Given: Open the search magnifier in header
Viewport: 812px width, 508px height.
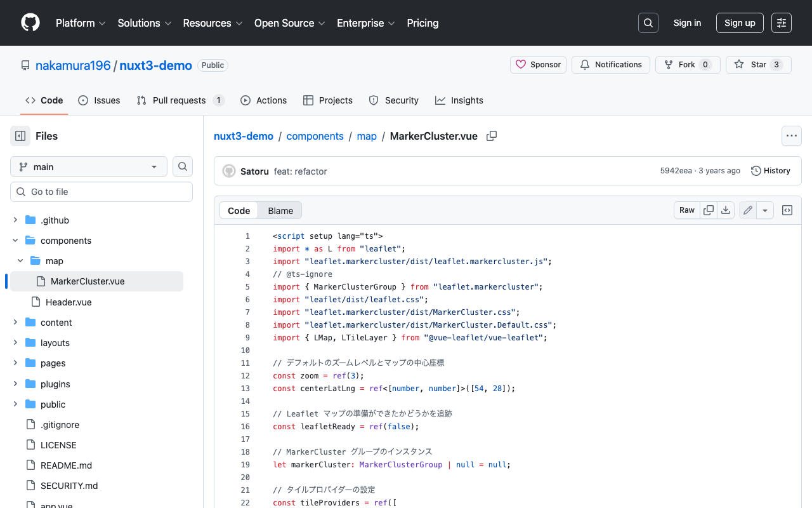Looking at the screenshot, I should 648,23.
